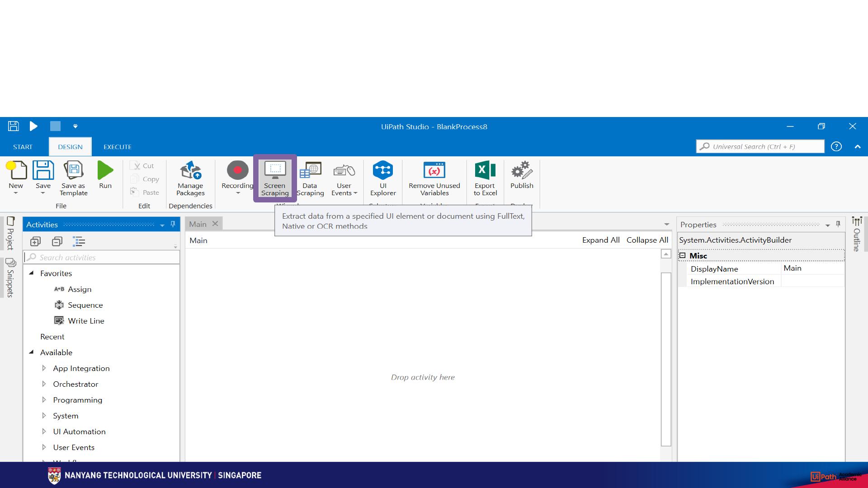Click the quick access save icon in the title bar
Image resolution: width=868 pixels, height=488 pixels.
[13, 126]
